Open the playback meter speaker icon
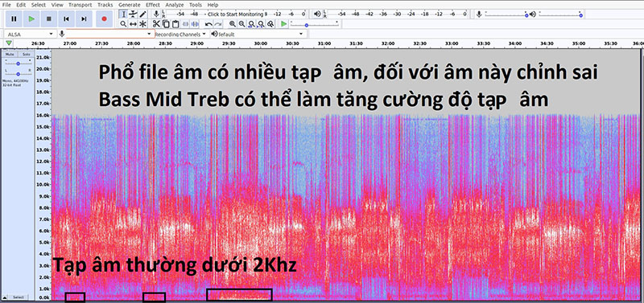Screen dimensions: 644x303 [317, 14]
